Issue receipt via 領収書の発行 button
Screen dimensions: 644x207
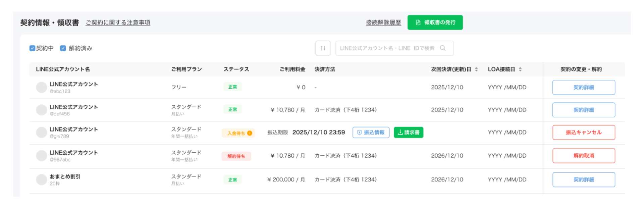435,22
